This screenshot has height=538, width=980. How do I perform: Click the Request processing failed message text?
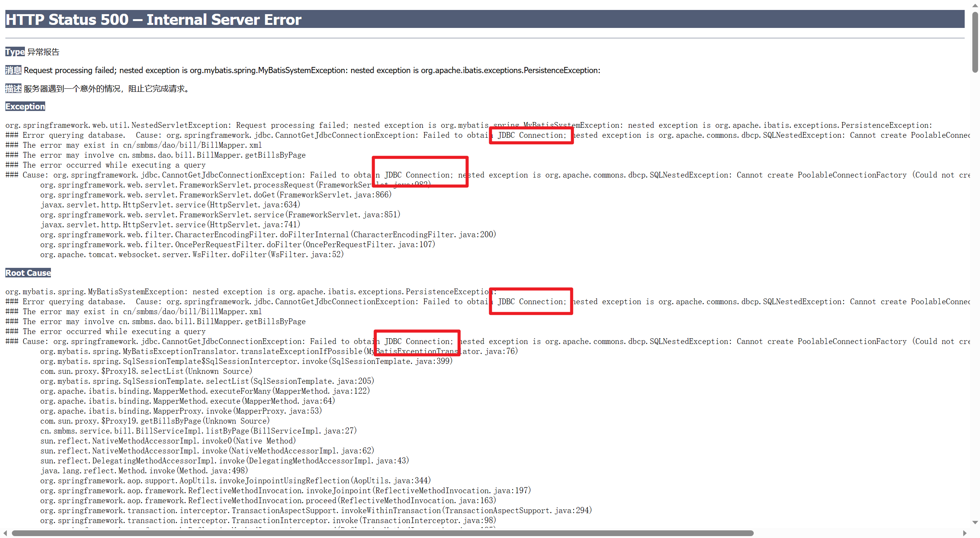click(312, 70)
